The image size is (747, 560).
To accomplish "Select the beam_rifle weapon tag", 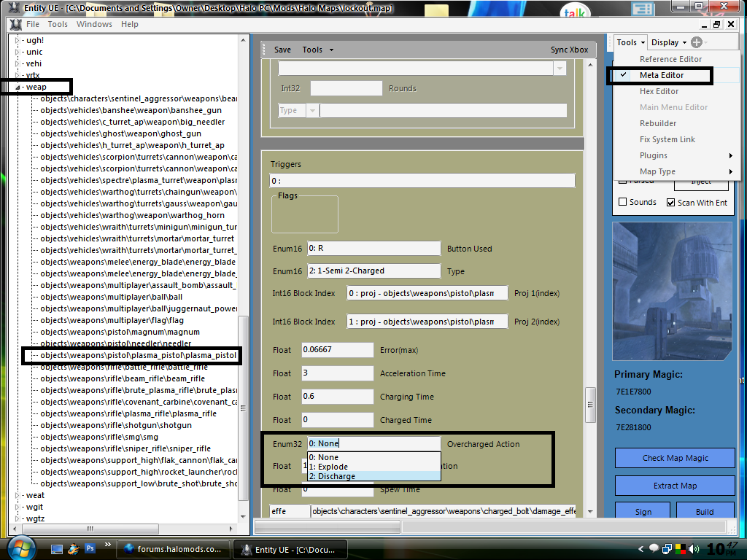I will (x=123, y=378).
